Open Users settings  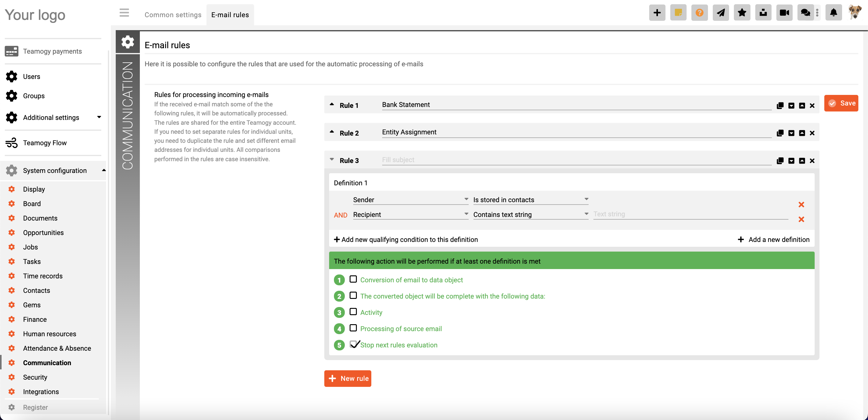tap(31, 77)
